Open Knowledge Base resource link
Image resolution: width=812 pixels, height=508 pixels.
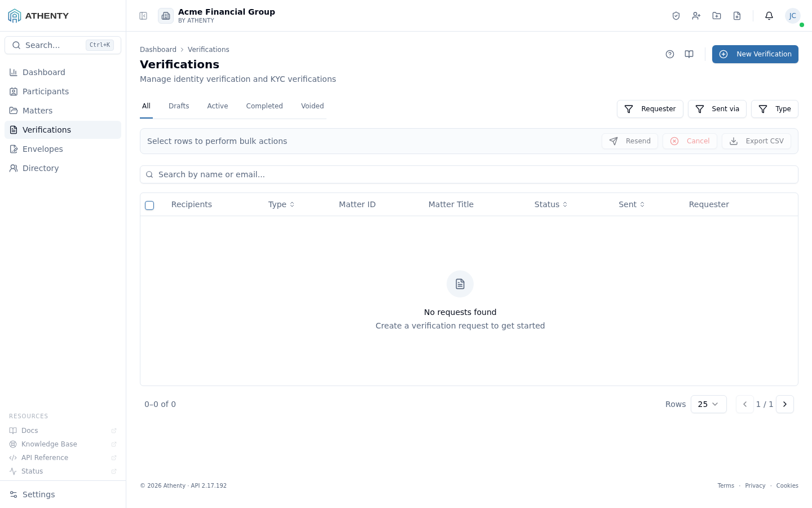click(63, 444)
